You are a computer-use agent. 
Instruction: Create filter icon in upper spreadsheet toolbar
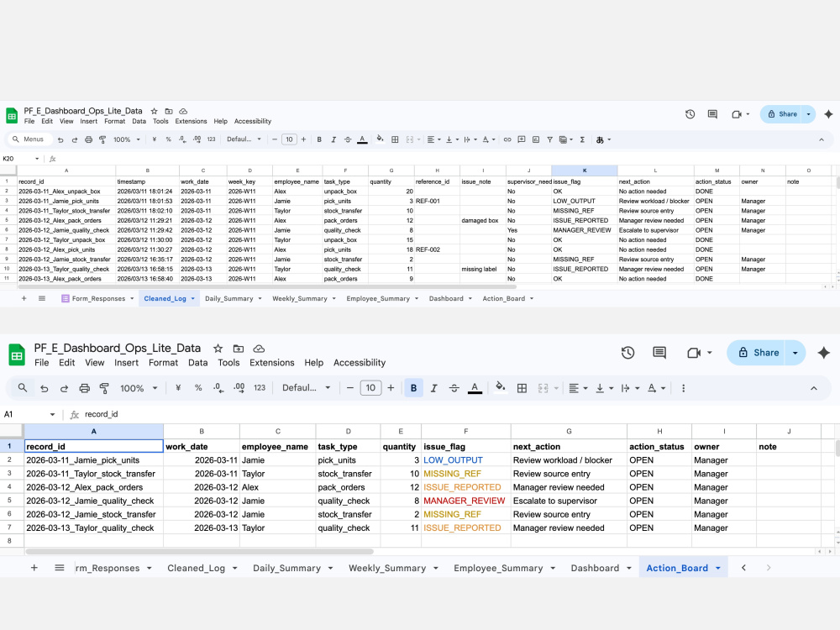549,139
